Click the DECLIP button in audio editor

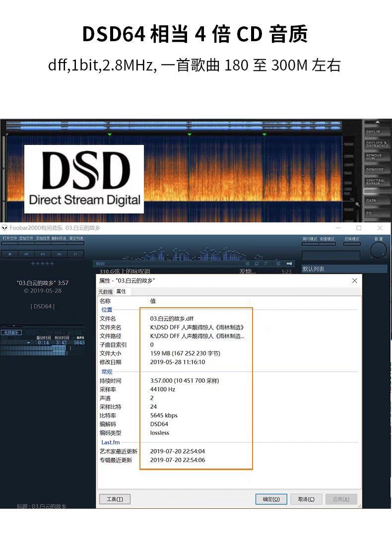(x=377, y=132)
